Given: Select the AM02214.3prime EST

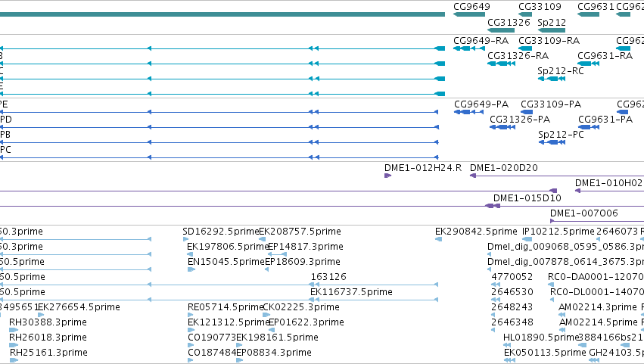Looking at the screenshot, I should click(x=561, y=315).
